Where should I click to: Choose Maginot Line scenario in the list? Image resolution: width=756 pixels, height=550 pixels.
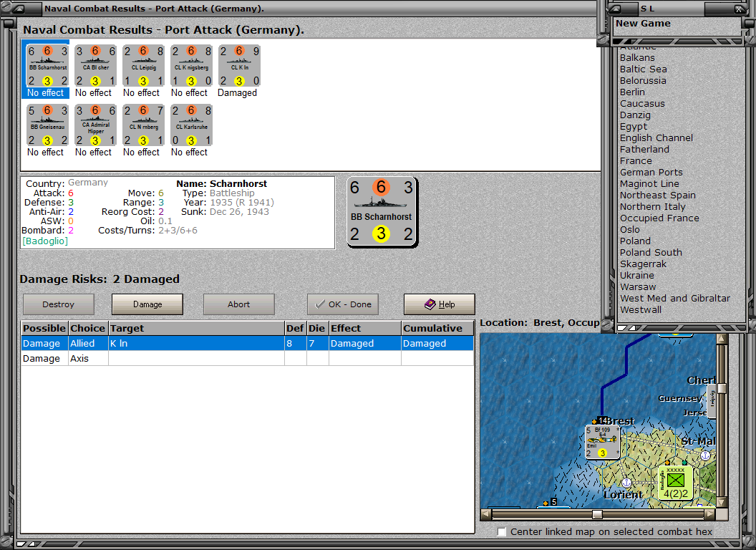tap(649, 183)
